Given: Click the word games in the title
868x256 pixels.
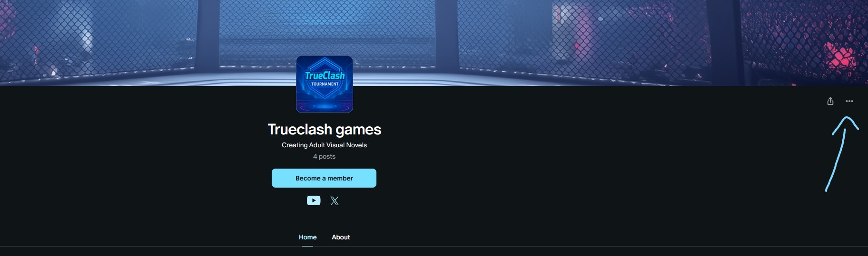Looking at the screenshot, I should (x=358, y=130).
